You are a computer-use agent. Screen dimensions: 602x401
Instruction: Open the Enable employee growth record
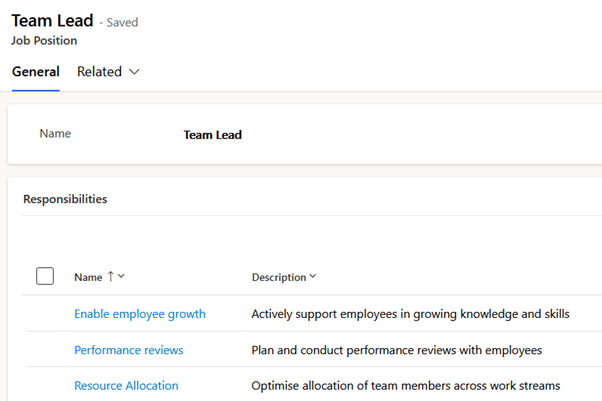tap(140, 314)
